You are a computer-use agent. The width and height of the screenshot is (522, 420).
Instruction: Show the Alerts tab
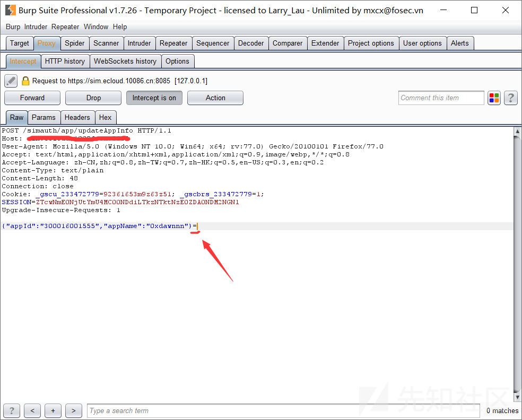(460, 43)
